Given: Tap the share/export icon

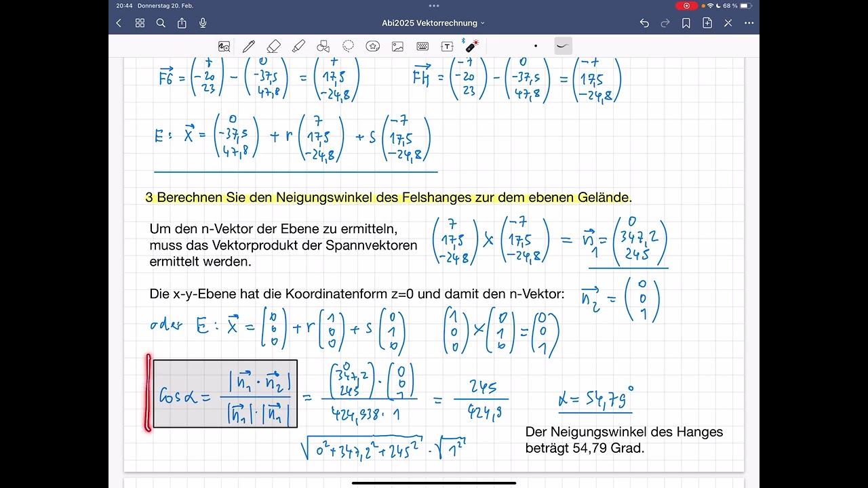Looking at the screenshot, I should [182, 23].
